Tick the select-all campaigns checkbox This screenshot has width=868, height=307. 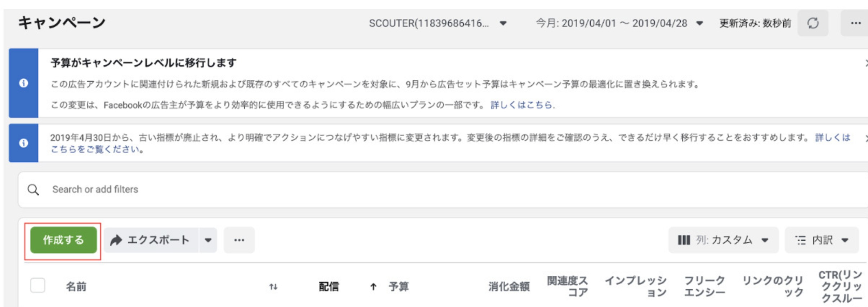(38, 286)
